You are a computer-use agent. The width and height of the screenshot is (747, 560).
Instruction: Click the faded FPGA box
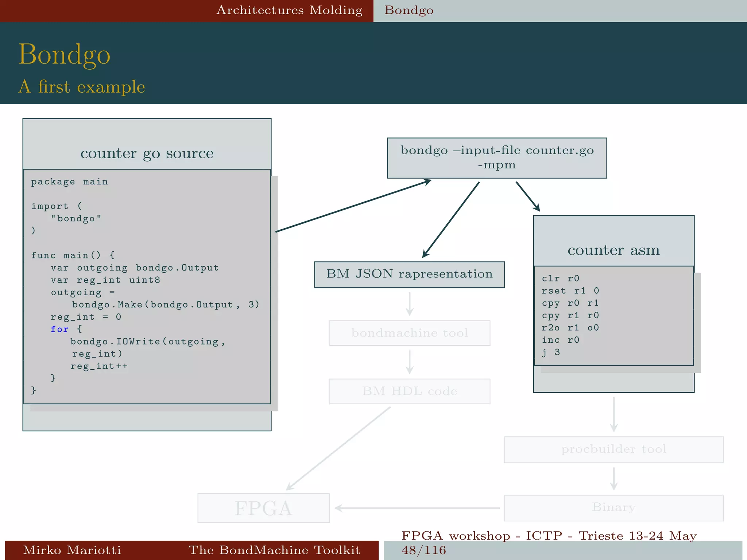(x=263, y=508)
